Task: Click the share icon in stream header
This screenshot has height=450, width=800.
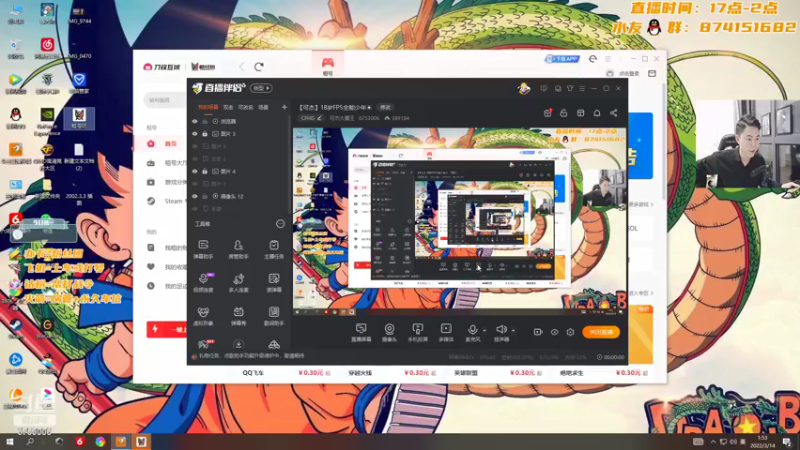Action: pos(613,113)
